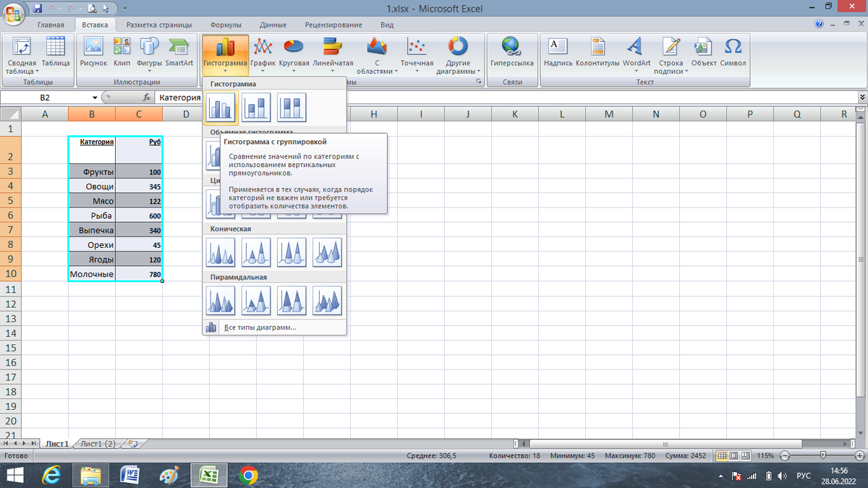
Task: Switch to the Главная tab
Action: pyautogui.click(x=51, y=25)
